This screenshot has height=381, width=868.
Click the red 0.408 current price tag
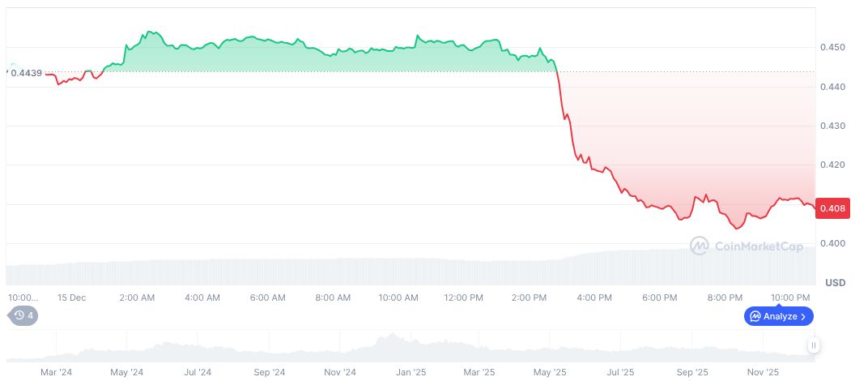point(832,208)
